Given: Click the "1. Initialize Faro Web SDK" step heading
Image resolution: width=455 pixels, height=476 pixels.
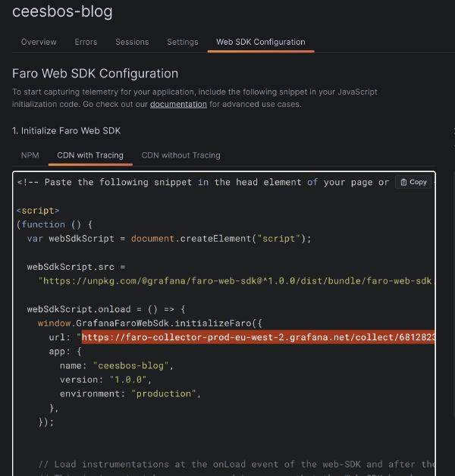Looking at the screenshot, I should (66, 130).
